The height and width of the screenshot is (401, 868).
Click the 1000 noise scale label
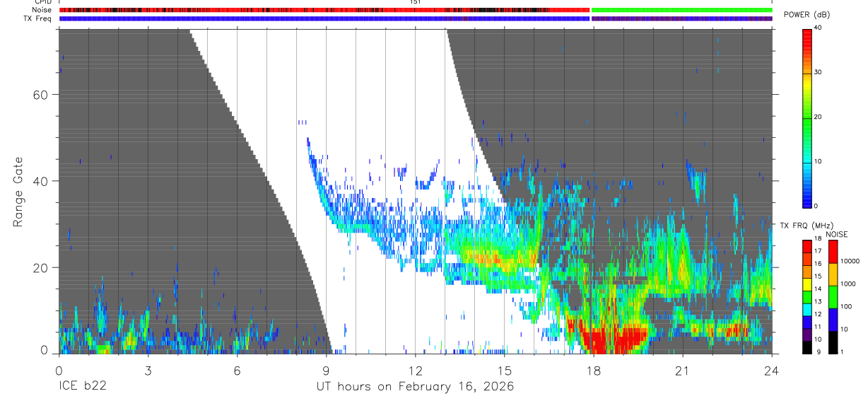coord(848,284)
